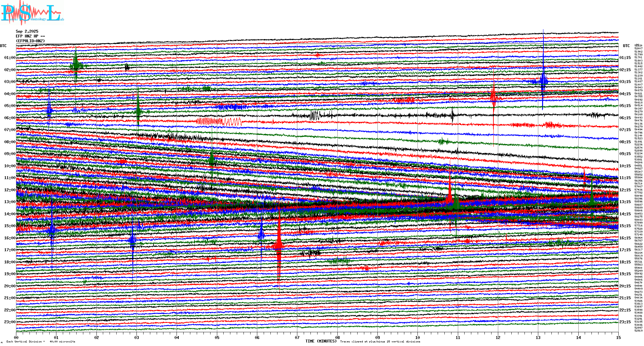Screen dimensions: 644x346
Task: Click the "12:00" hour label
Action: 10,190
